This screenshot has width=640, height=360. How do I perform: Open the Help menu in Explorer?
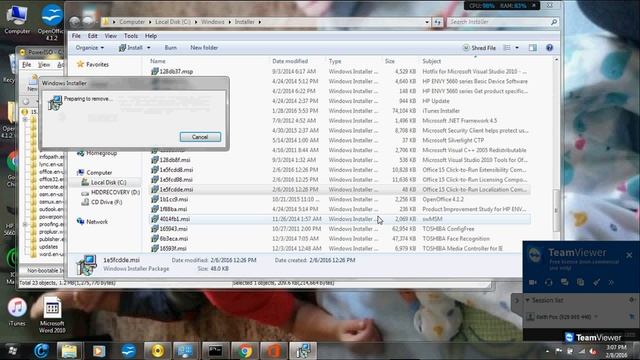coord(151,36)
